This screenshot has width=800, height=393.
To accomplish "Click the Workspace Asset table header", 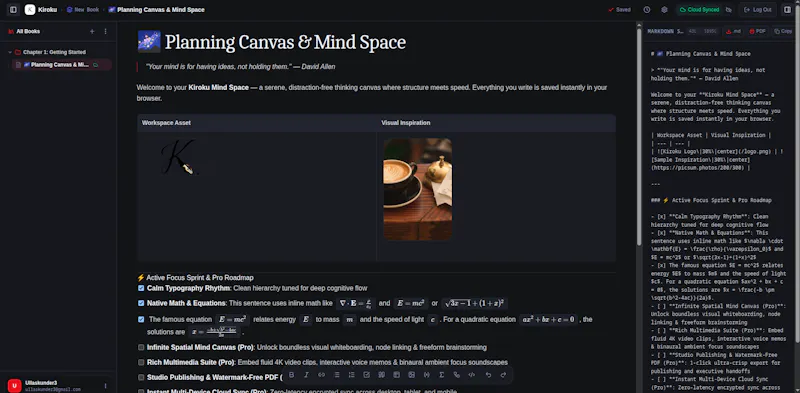I will (x=166, y=123).
